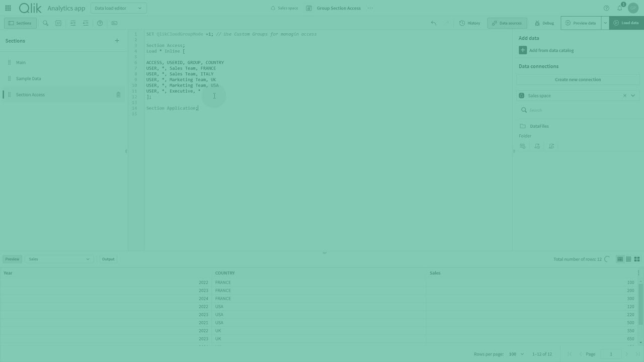Image resolution: width=644 pixels, height=362 pixels.
Task: Open the History panel
Action: tap(470, 23)
